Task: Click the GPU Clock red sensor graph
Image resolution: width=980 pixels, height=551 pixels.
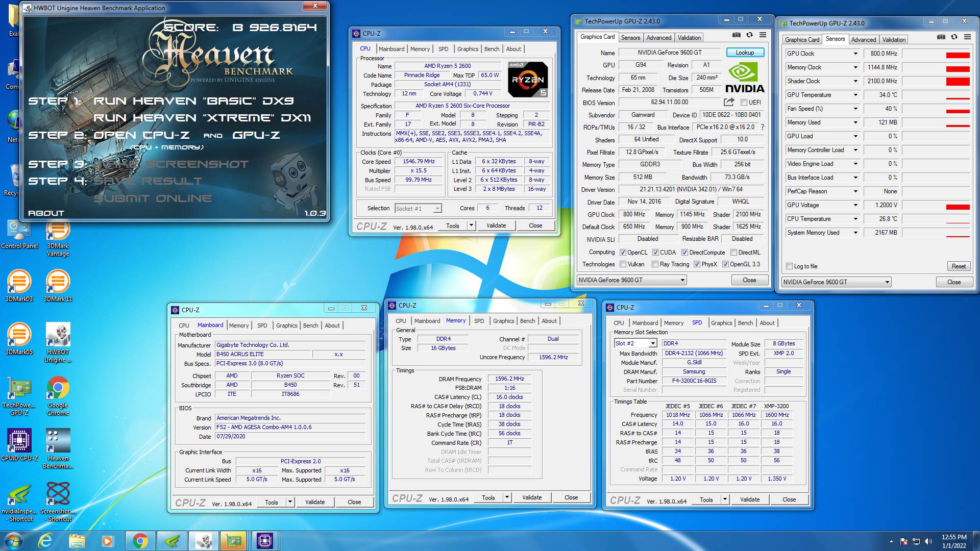Action: pos(936,54)
